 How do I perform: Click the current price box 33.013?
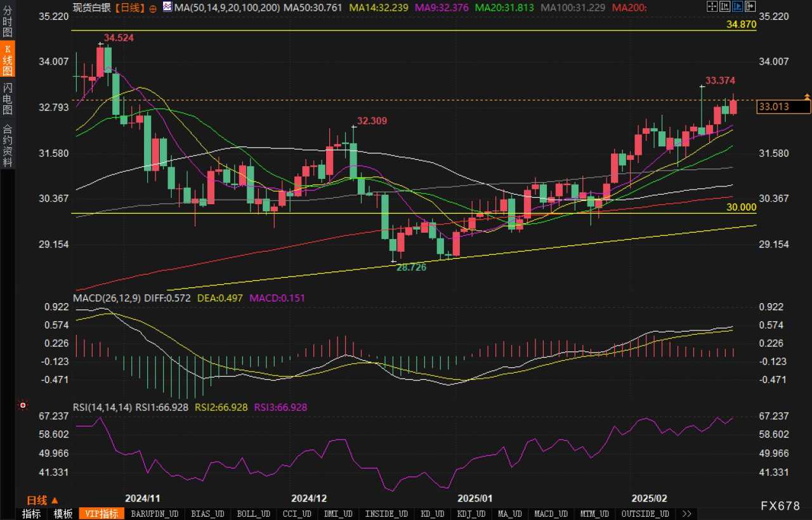pos(783,107)
